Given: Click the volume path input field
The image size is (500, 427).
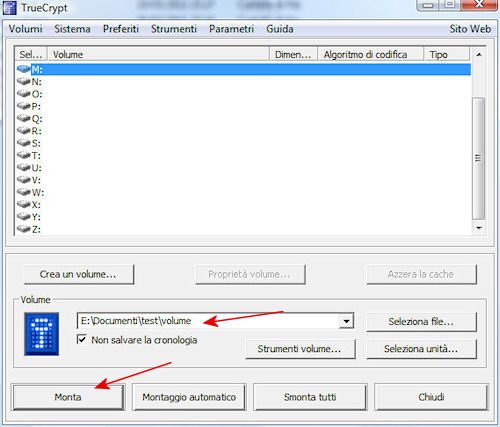Looking at the screenshot, I should point(208,321).
